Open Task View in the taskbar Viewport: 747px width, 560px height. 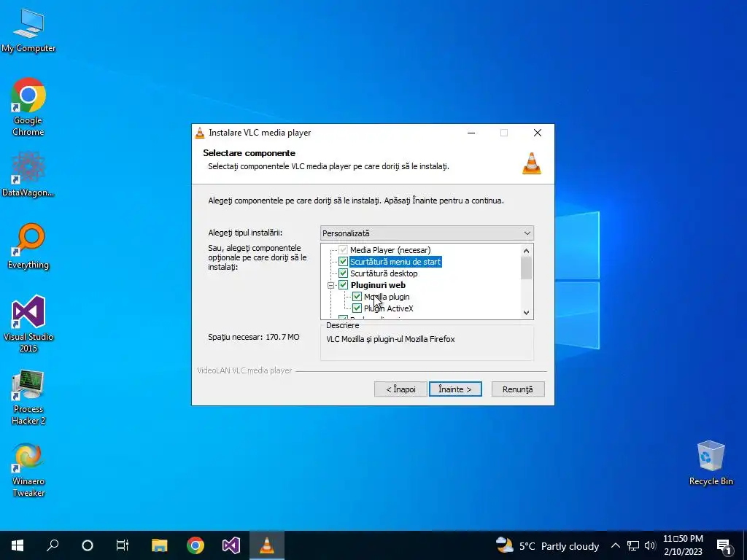[x=123, y=545]
